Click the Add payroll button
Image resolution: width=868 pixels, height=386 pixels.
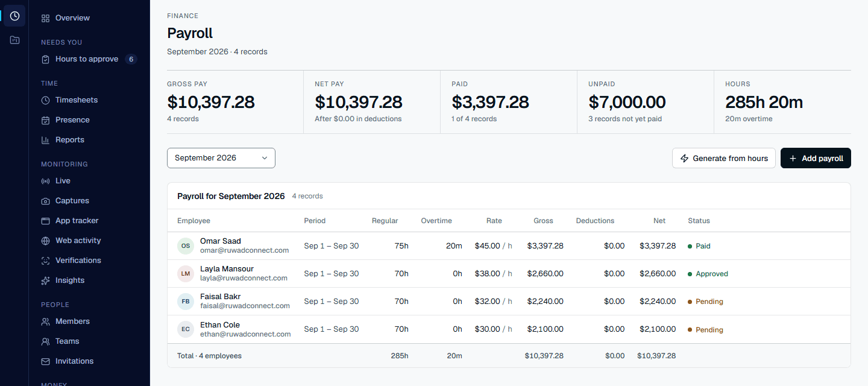click(x=816, y=158)
